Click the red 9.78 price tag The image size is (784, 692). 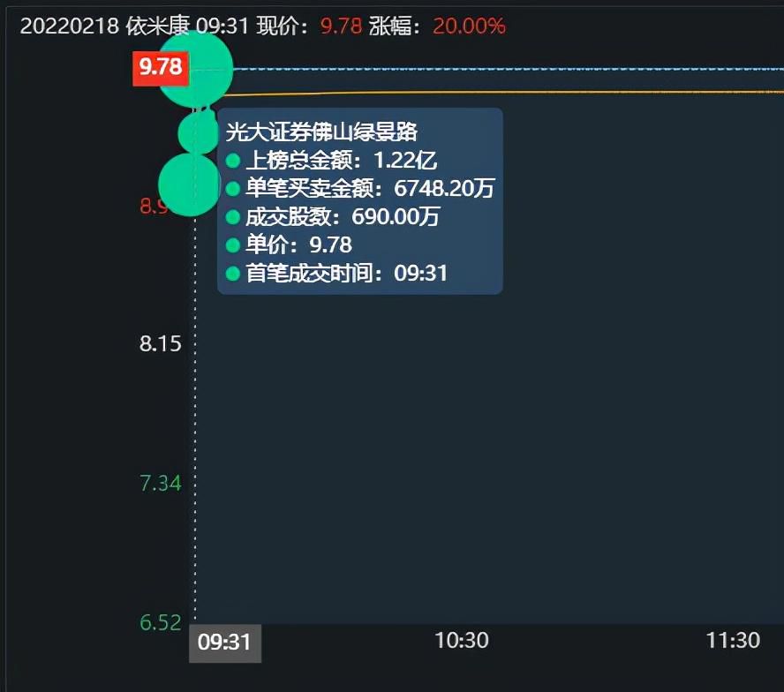coord(159,68)
